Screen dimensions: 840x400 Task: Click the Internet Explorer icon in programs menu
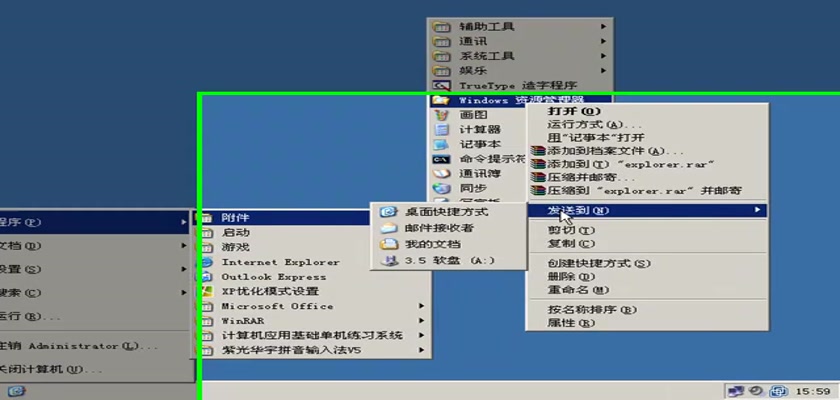[x=206, y=262]
